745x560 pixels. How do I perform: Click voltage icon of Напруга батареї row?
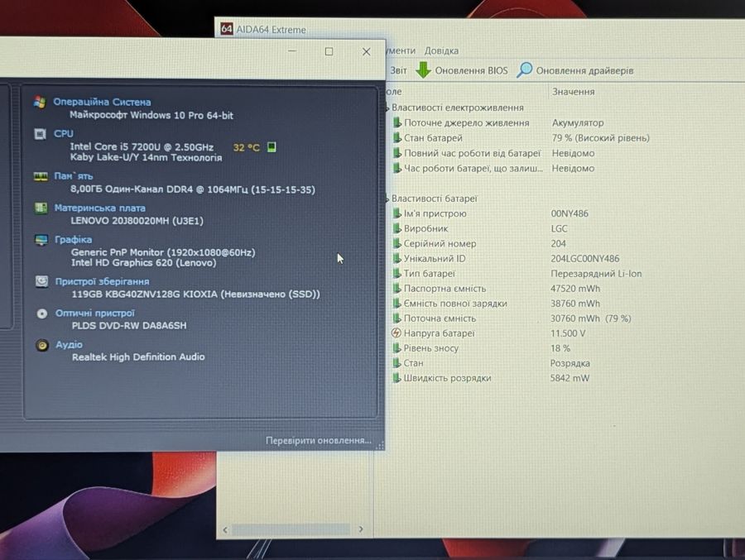click(x=397, y=333)
